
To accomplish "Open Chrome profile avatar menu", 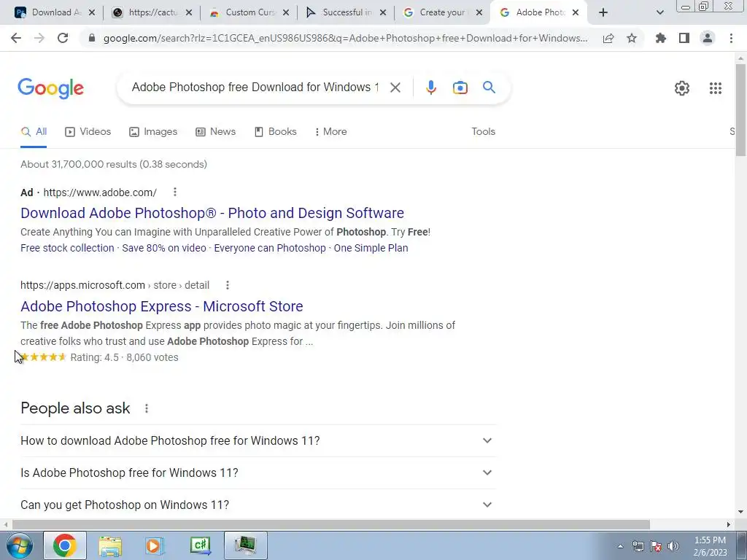I will click(x=708, y=38).
